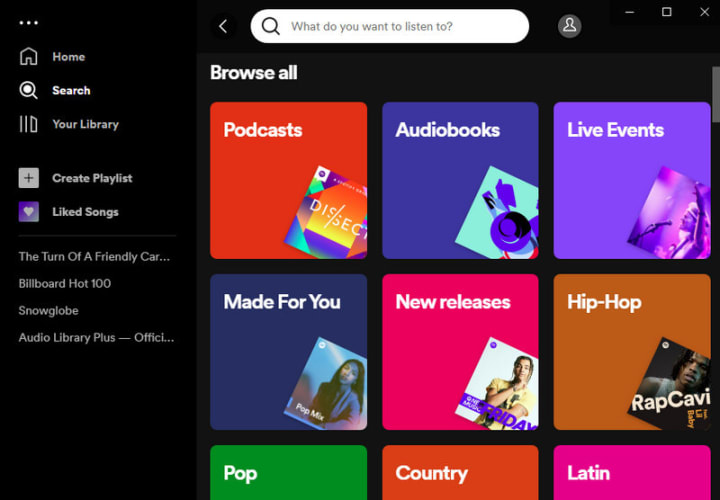This screenshot has height=500, width=720.
Task: Click the Search magnifier icon in sidebar
Action: click(28, 90)
